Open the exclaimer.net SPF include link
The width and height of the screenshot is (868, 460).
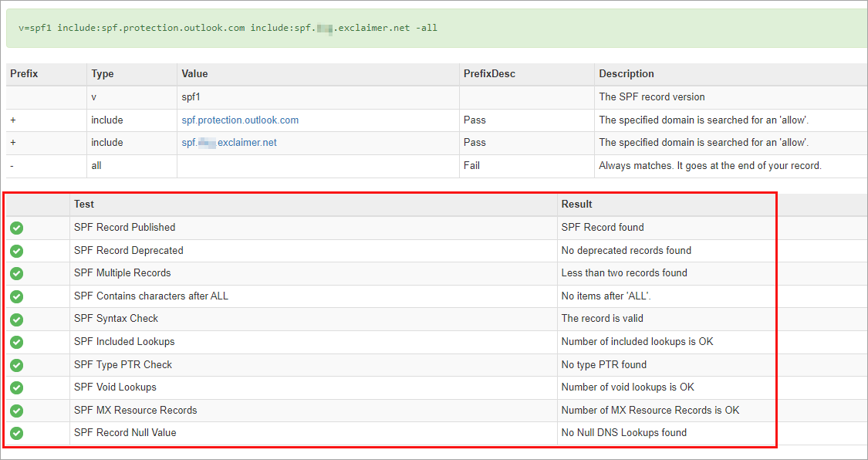pos(229,143)
